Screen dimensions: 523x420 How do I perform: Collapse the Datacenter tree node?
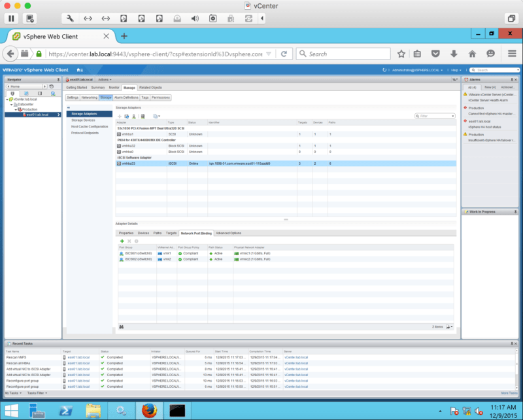click(12, 104)
